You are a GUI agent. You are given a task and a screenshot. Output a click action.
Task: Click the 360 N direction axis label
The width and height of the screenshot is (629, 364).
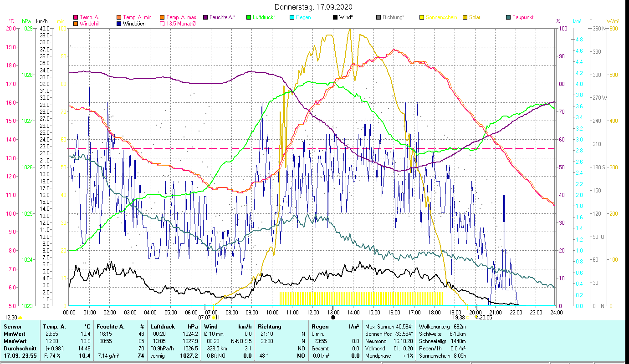click(x=599, y=29)
